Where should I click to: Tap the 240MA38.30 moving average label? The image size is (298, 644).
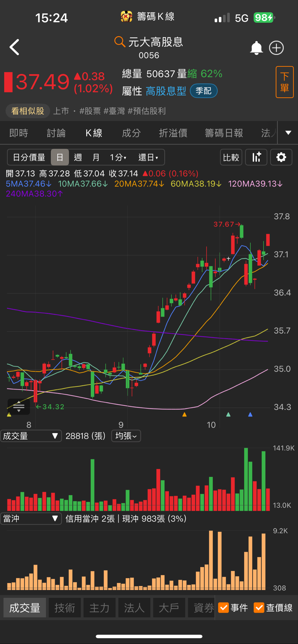[34, 194]
